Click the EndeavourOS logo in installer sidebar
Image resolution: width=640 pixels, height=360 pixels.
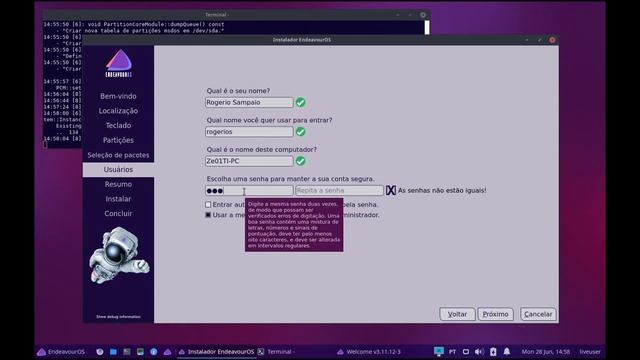click(x=119, y=63)
